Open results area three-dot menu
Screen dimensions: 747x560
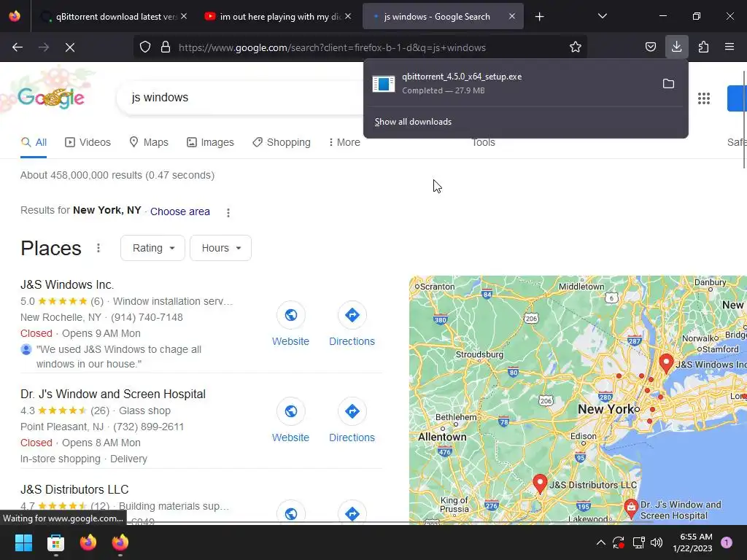[228, 212]
